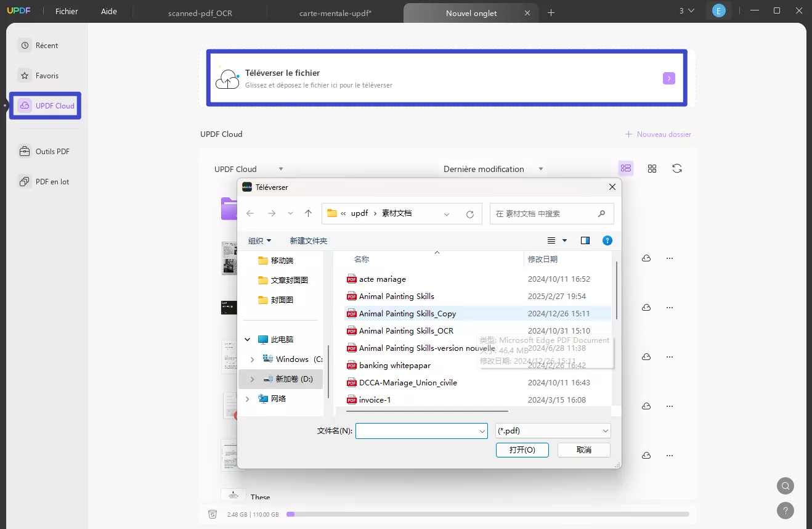Switch to the scanned-pdf_OCR tab

pyautogui.click(x=200, y=13)
